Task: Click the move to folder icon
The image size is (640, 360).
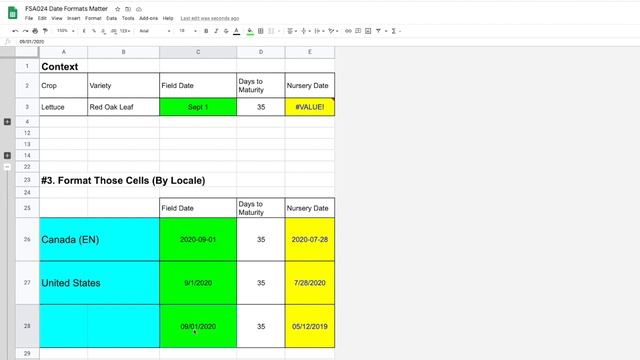Action: 128,9
